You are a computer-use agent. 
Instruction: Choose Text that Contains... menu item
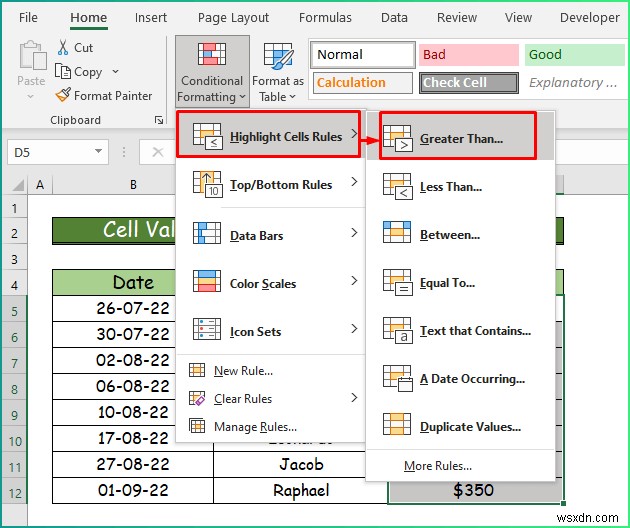460,330
